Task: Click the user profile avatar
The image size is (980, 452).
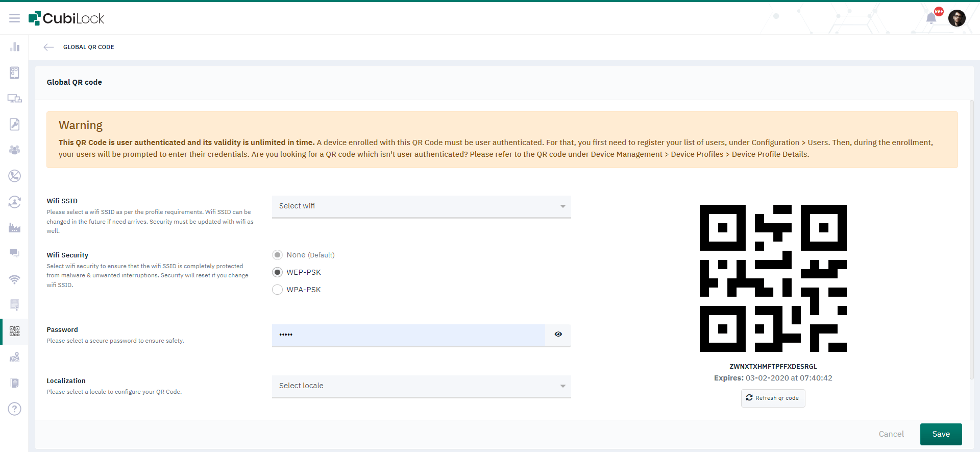Action: coord(957,18)
